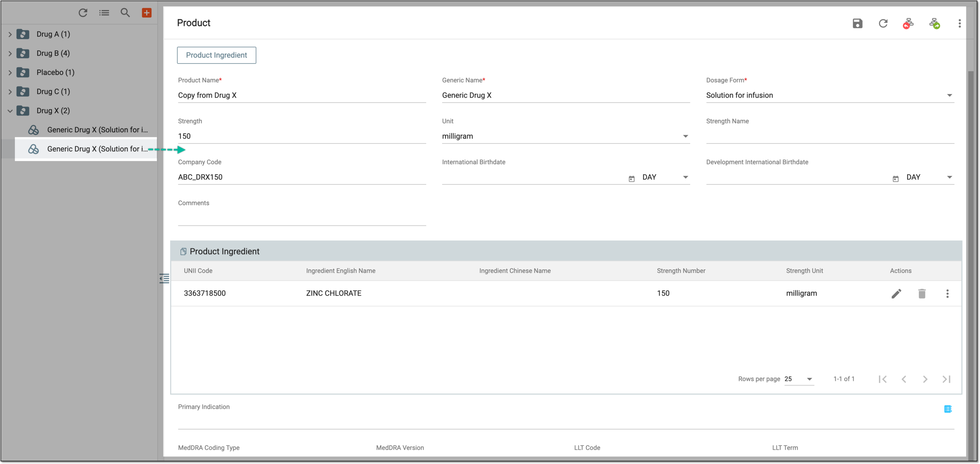Change Rows per page dropdown
980x464 pixels.
[x=799, y=379]
